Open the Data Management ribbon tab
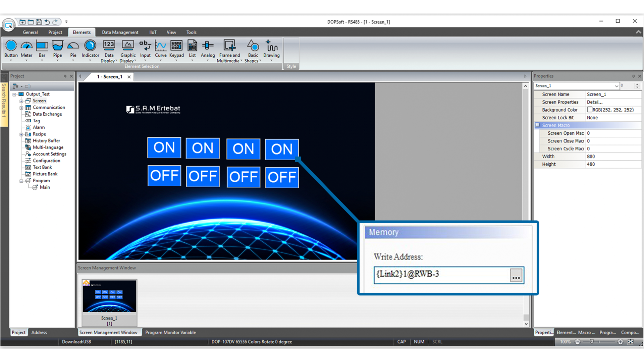 click(120, 33)
